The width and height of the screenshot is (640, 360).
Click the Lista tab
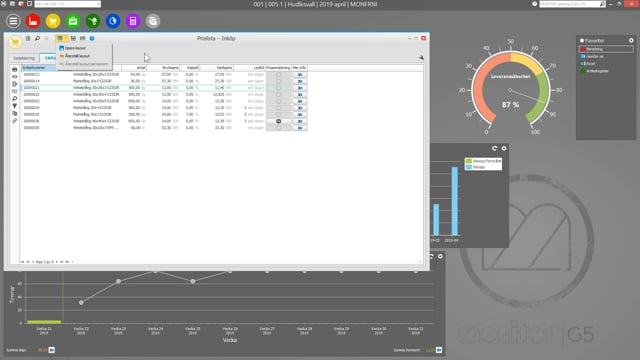[x=49, y=58]
